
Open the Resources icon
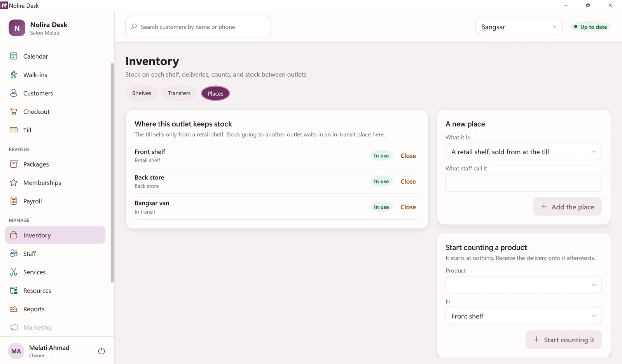(x=14, y=291)
